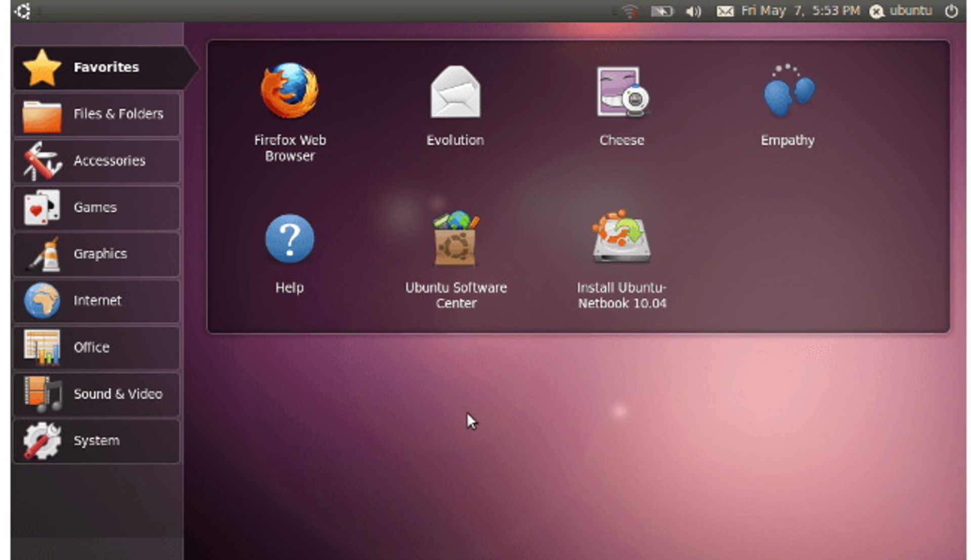Show the Games category

[97, 207]
